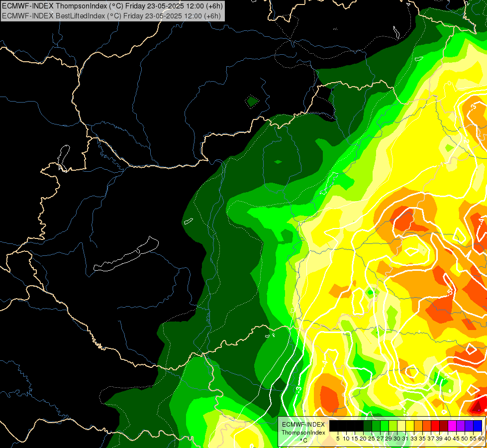Select the yellow 31-33 legend swatch

coord(410,426)
